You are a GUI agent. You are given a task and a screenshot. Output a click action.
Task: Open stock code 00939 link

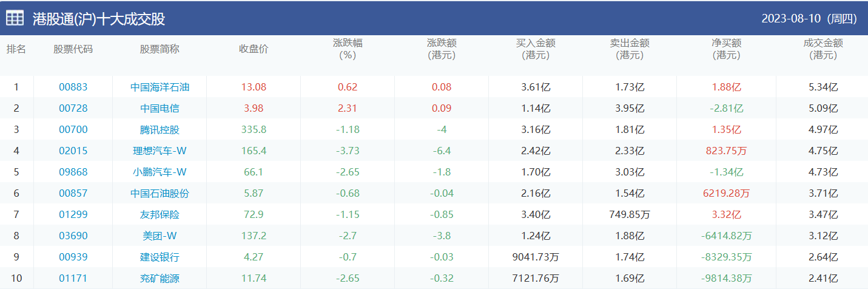click(73, 257)
